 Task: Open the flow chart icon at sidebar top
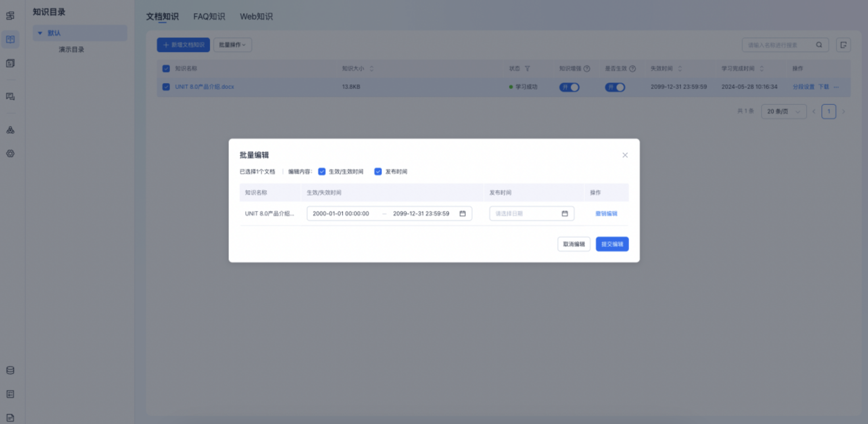click(10, 15)
